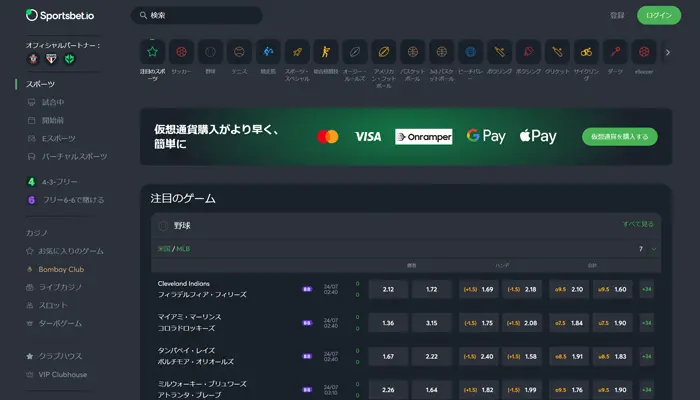The height and width of the screenshot is (400, 700).
Task: Select the beach volleyball icon
Action: coord(471,52)
